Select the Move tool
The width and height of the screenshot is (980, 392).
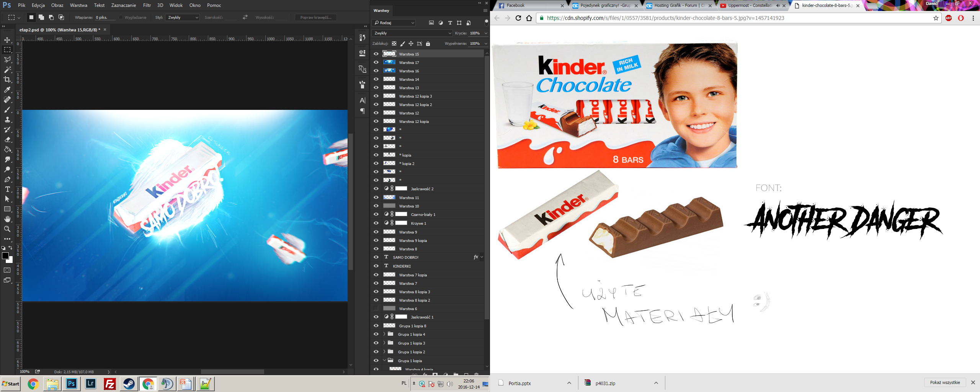(x=7, y=40)
